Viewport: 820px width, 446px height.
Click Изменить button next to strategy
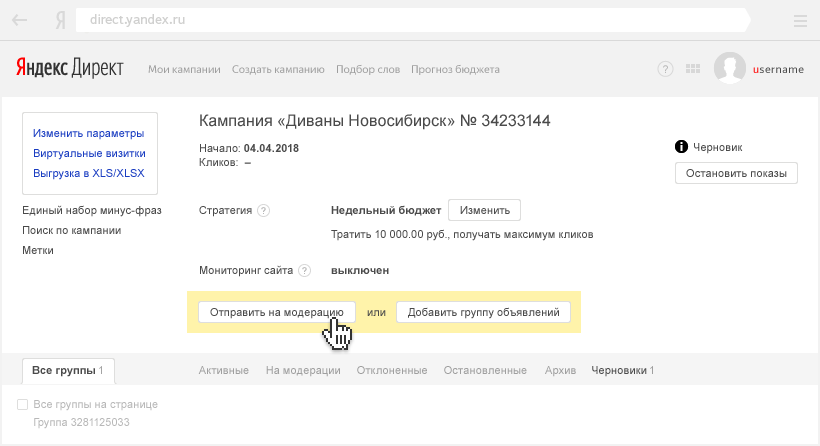(484, 210)
